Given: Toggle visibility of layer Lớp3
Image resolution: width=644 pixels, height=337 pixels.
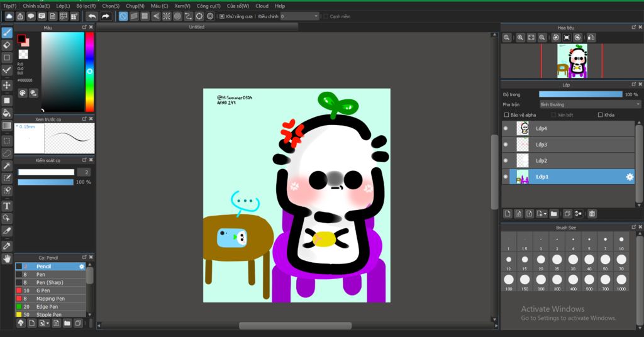Looking at the screenshot, I should 506,145.
